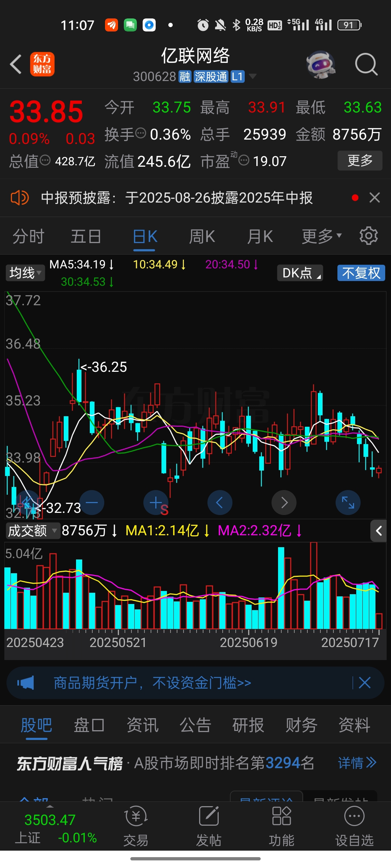Tap MA1:2.14亿 volume average value

point(167,531)
